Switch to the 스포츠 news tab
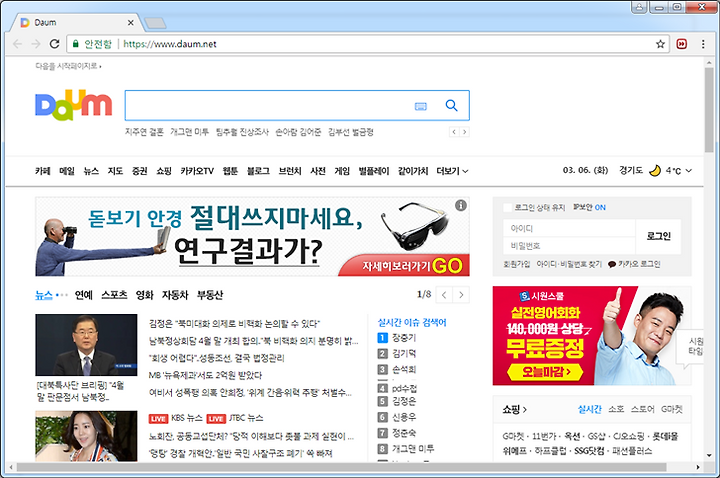The image size is (720, 478). (114, 295)
